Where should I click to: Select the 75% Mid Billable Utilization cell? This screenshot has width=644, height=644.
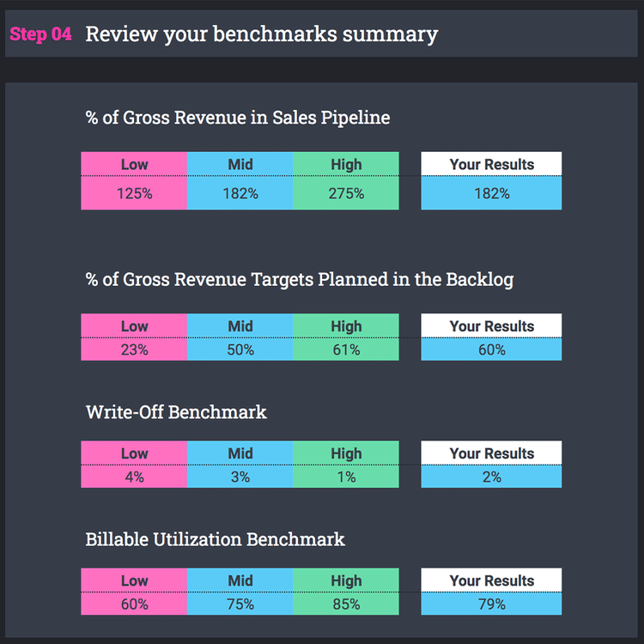240,604
